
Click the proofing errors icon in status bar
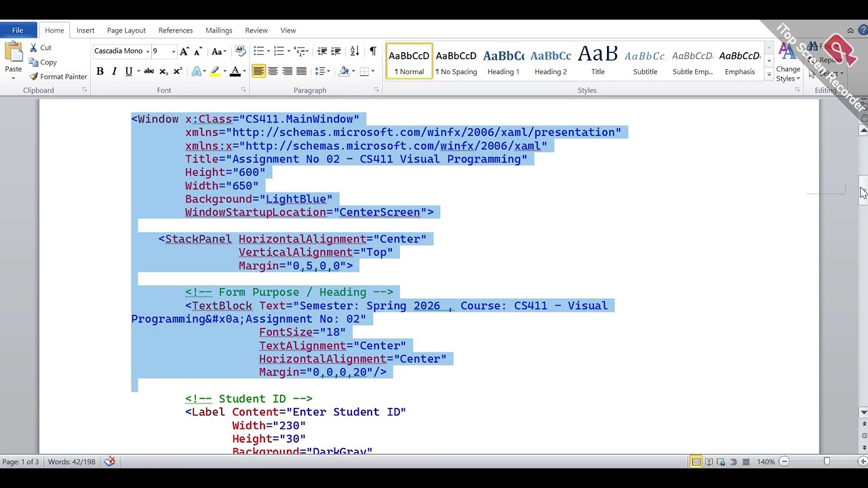[110, 462]
